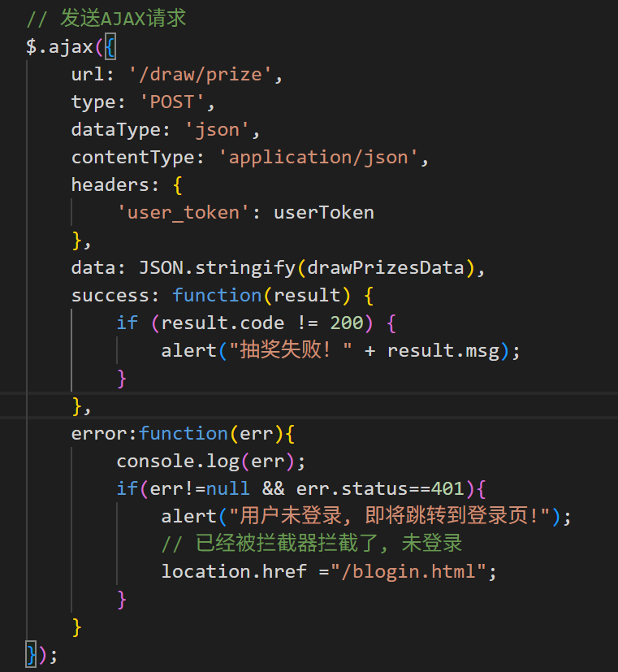This screenshot has height=672, width=618.
Task: Click '$.ajax' function call
Action: (x=59, y=46)
